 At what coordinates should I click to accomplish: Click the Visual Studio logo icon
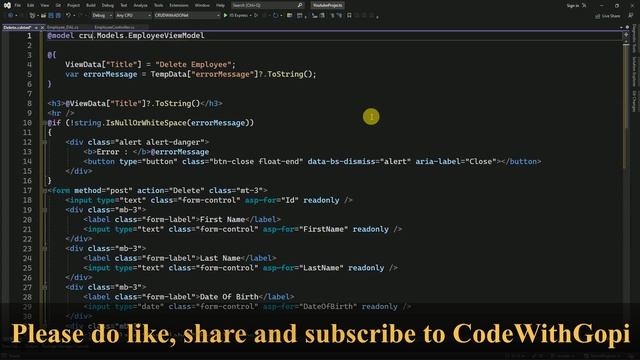click(x=7, y=5)
